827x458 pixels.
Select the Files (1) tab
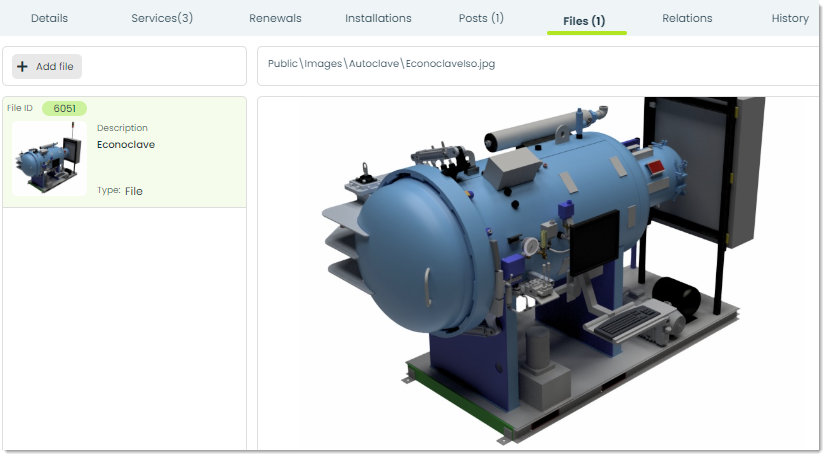coord(584,21)
